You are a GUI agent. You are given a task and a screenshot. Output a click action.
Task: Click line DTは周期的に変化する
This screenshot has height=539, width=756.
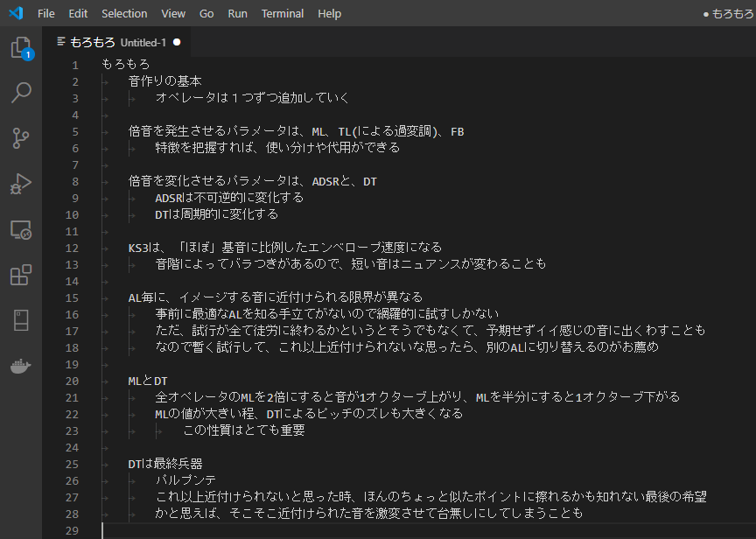(217, 214)
